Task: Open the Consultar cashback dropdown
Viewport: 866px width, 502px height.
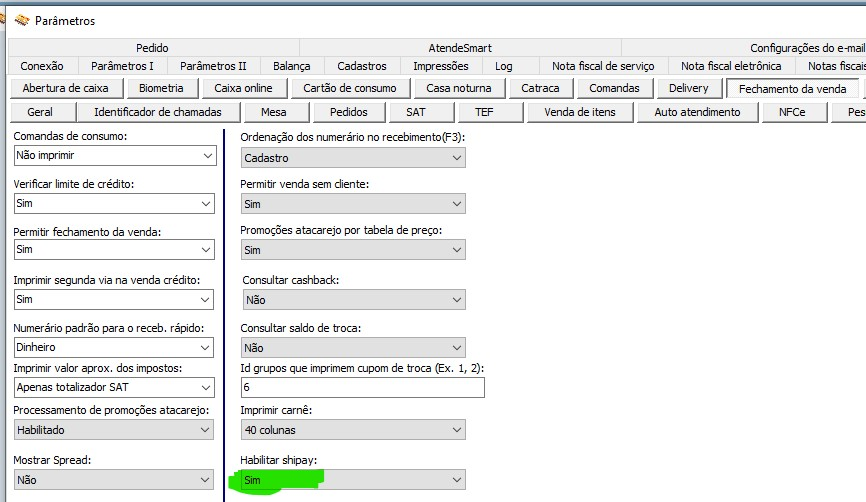Action: point(354,300)
